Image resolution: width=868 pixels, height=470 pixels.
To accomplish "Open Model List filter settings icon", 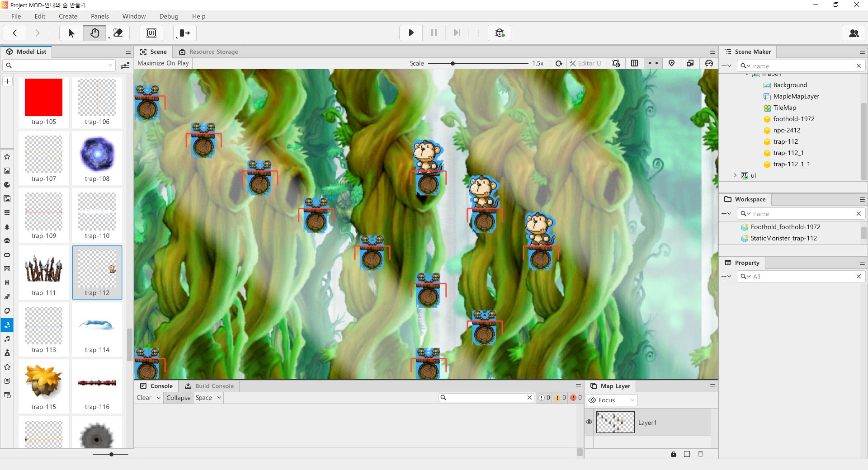I will (125, 66).
